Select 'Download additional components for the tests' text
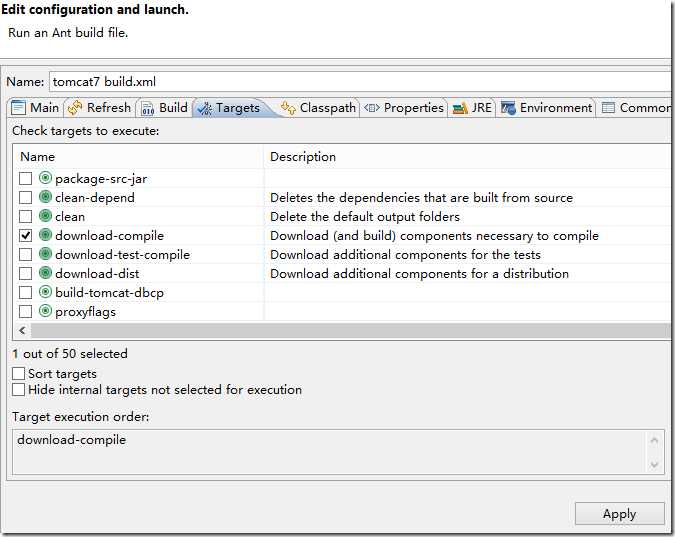675x537 pixels. (x=406, y=255)
